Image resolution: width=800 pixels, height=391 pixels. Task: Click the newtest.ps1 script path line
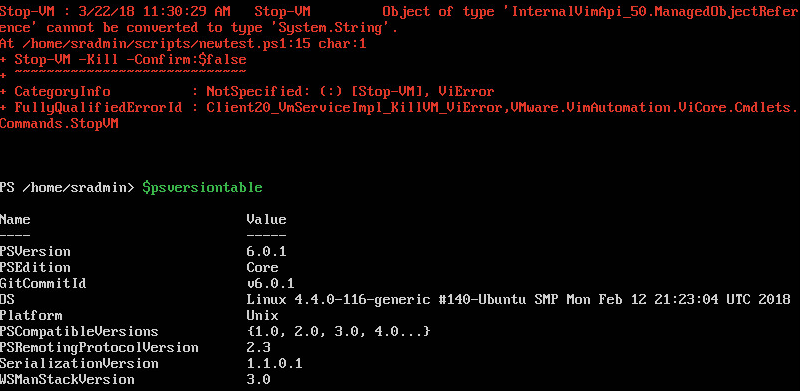click(x=183, y=44)
